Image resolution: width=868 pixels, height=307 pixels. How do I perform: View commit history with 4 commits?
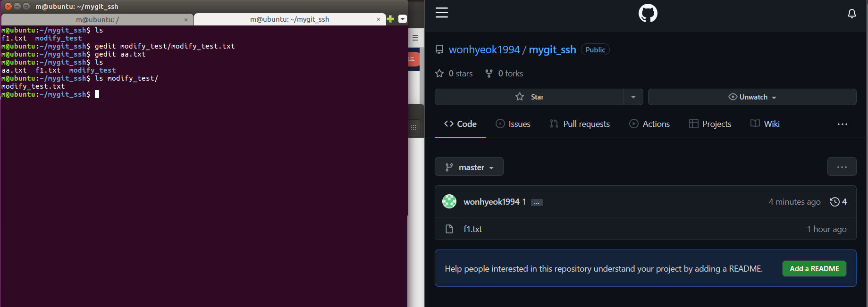(x=838, y=202)
